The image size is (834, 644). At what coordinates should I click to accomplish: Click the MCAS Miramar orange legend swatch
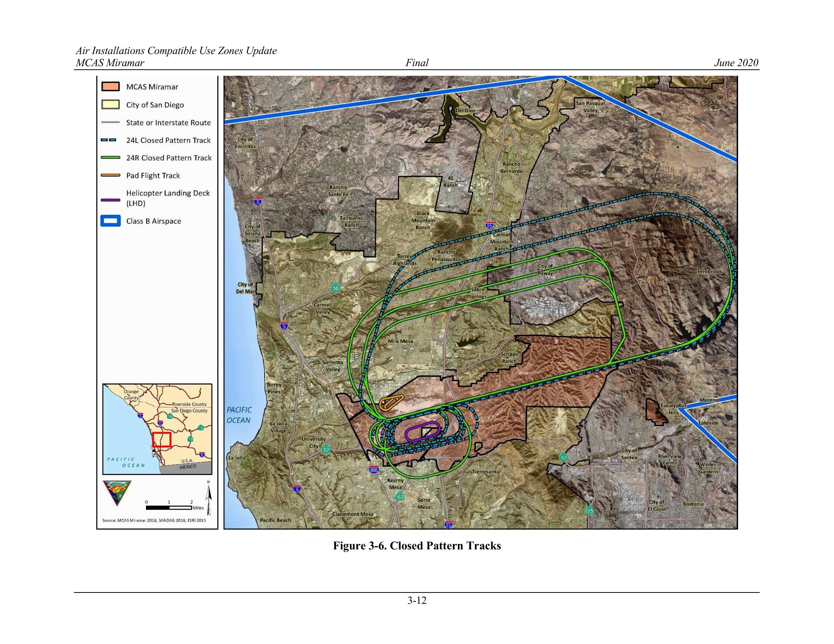click(110, 87)
